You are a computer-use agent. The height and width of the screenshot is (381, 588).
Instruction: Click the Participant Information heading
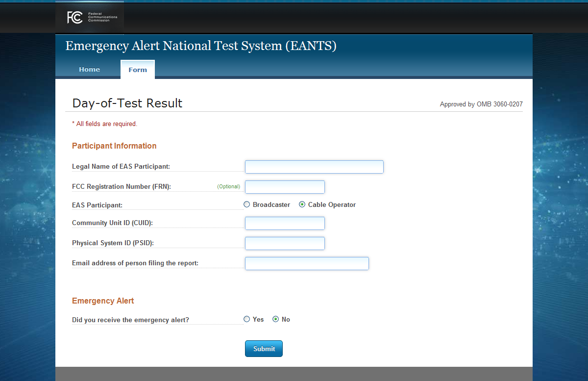click(114, 146)
